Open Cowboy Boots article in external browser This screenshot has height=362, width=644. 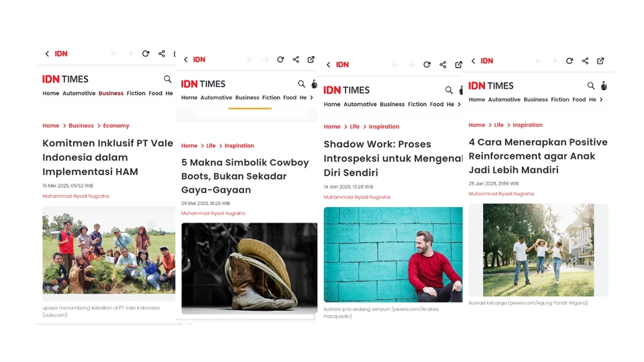(x=311, y=60)
